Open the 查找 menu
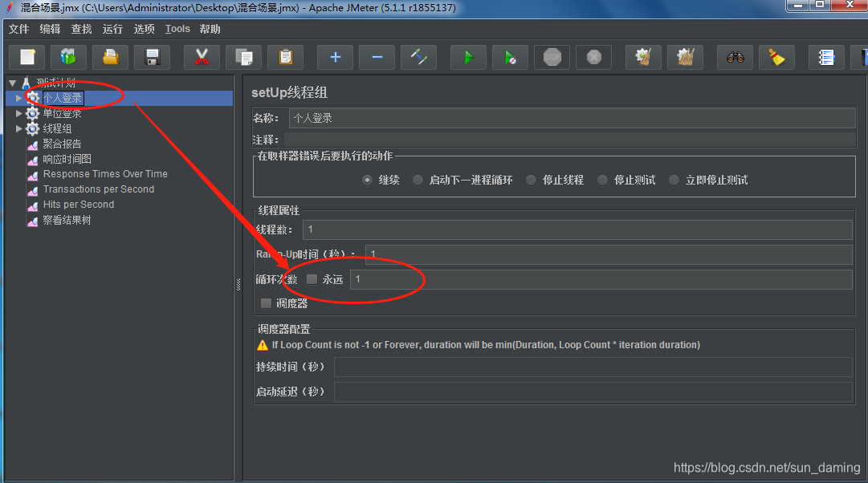 (81, 29)
